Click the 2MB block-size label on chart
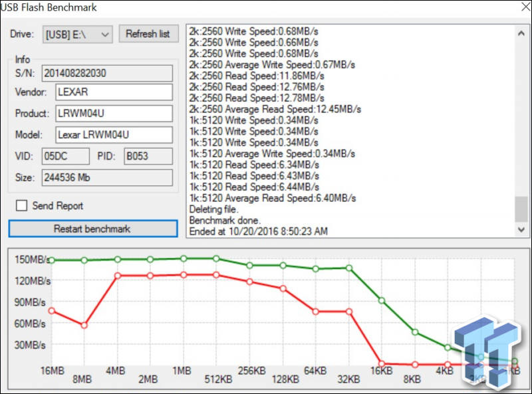The image size is (532, 394). point(148,379)
